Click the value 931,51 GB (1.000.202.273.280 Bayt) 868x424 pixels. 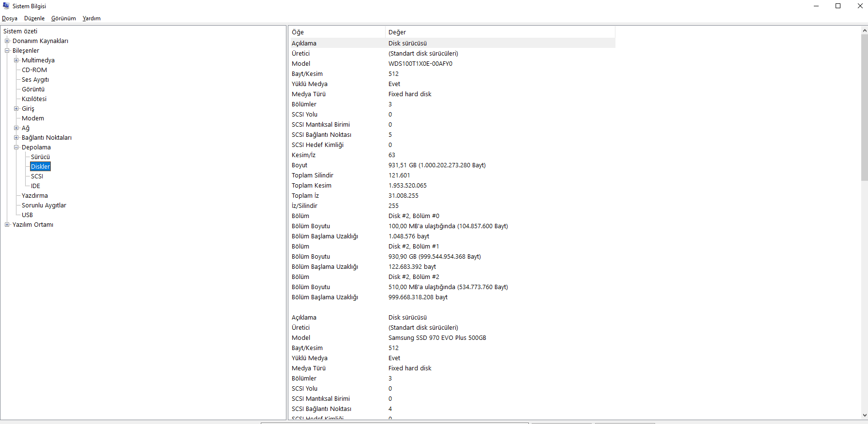(437, 165)
